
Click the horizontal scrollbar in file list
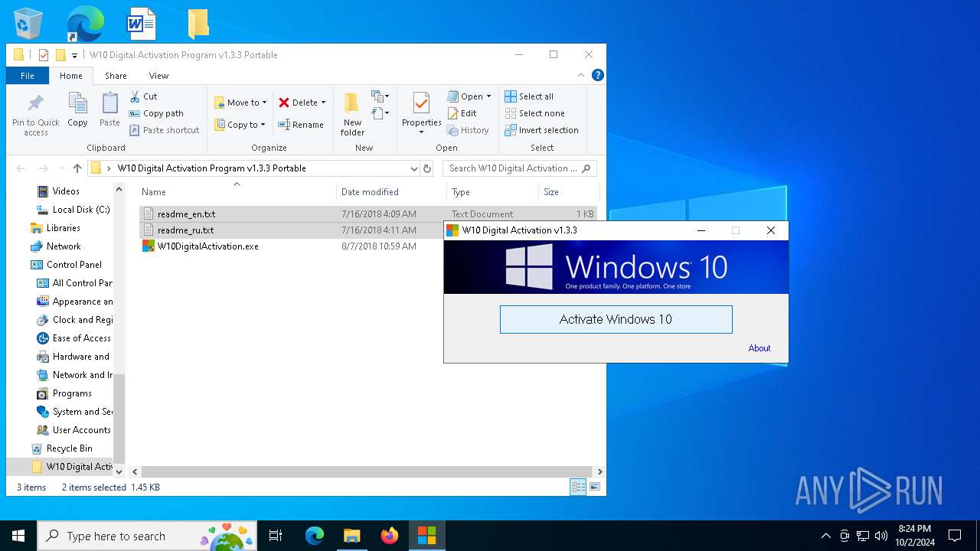pyautogui.click(x=367, y=472)
